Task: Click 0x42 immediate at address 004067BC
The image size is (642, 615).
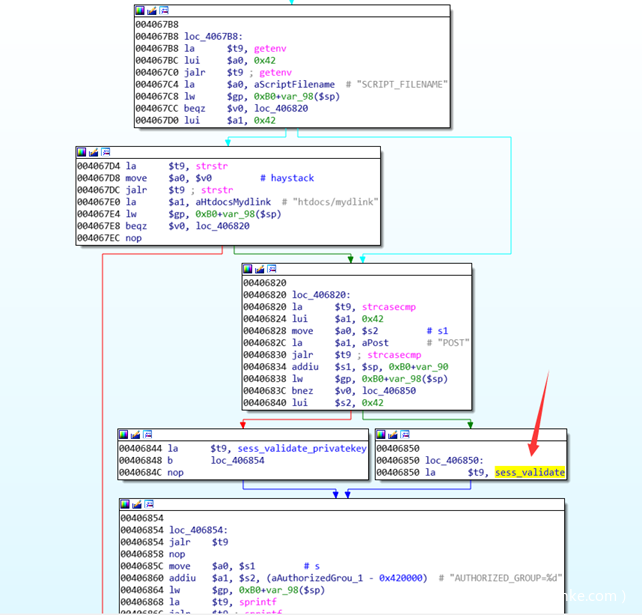Action: click(265, 61)
